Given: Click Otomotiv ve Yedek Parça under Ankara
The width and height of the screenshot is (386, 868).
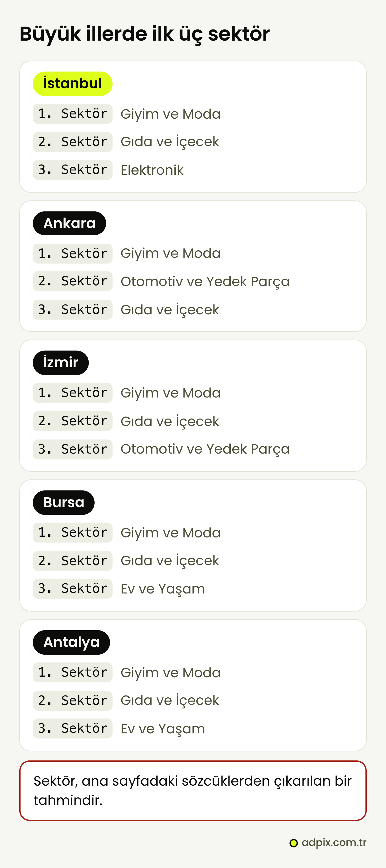Looking at the screenshot, I should 205,282.
